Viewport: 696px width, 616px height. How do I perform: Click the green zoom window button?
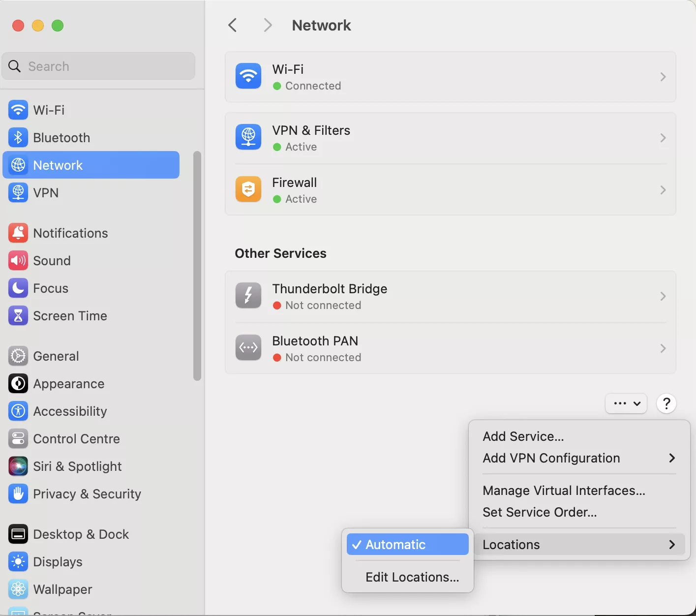(58, 26)
